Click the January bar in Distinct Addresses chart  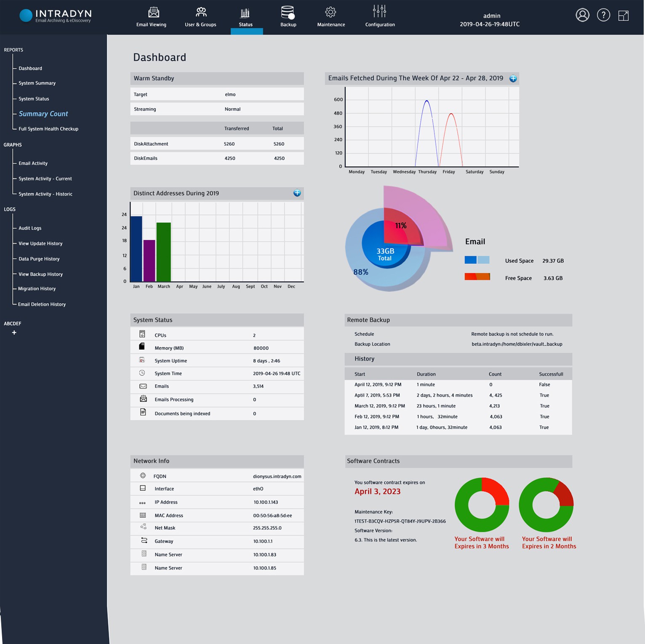click(136, 248)
